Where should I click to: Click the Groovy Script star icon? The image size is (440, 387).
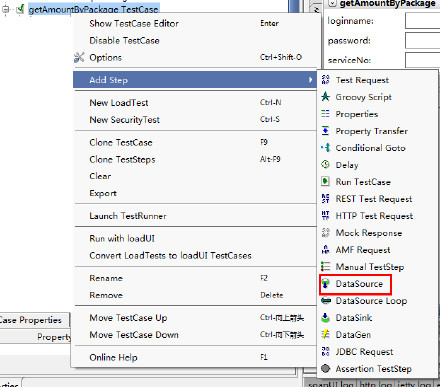pos(325,97)
